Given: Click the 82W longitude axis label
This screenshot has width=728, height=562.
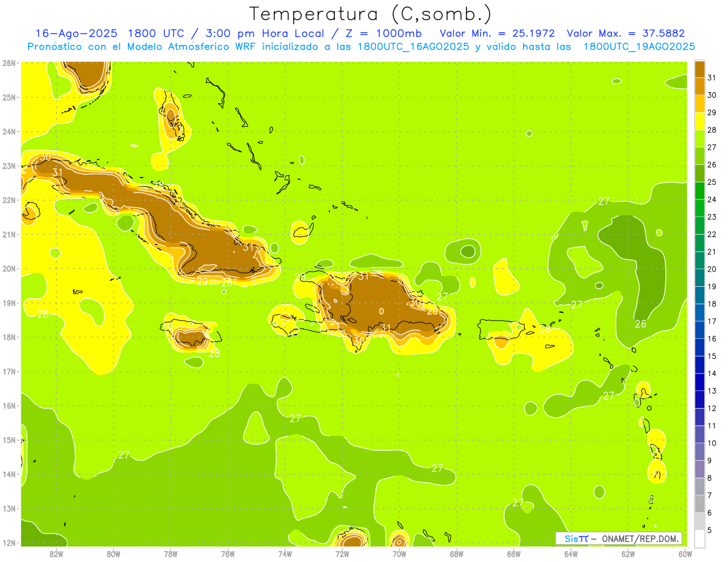Looking at the screenshot, I should (56, 553).
